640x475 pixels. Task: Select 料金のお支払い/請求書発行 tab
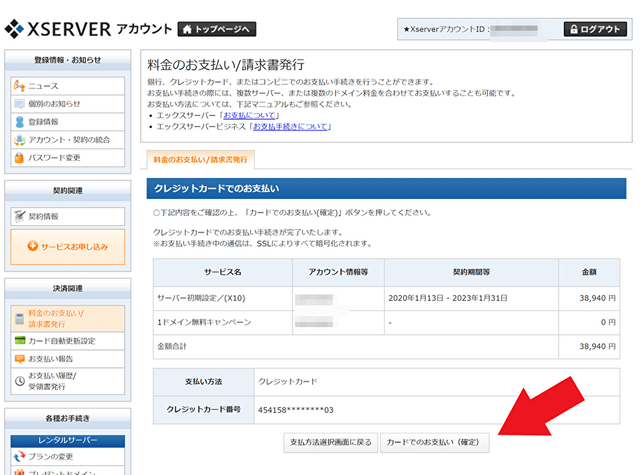(x=200, y=160)
